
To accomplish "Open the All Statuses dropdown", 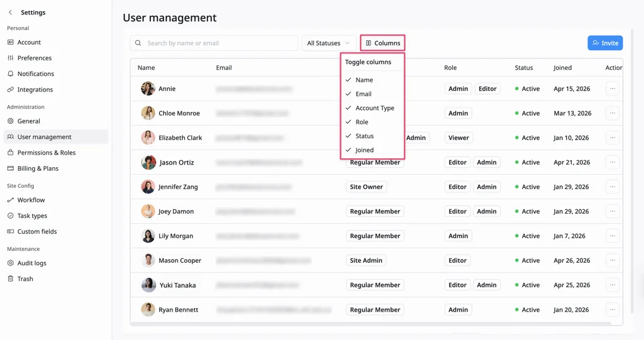I will 328,43.
